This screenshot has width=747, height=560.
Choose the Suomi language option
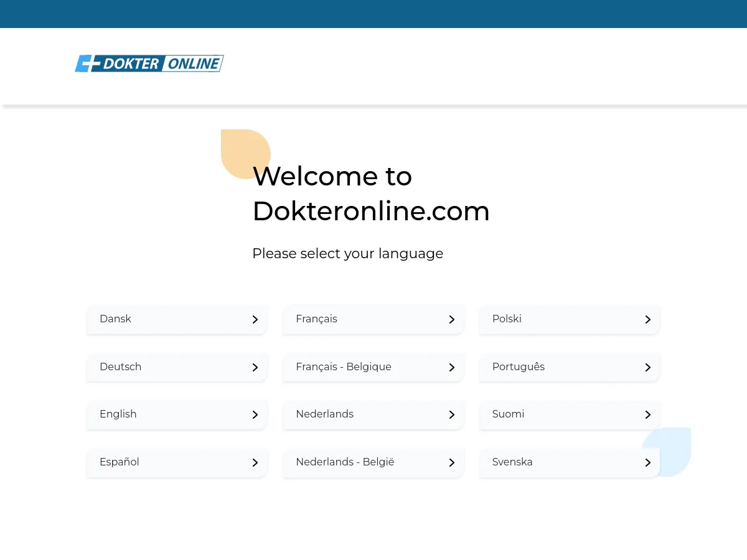(569, 414)
